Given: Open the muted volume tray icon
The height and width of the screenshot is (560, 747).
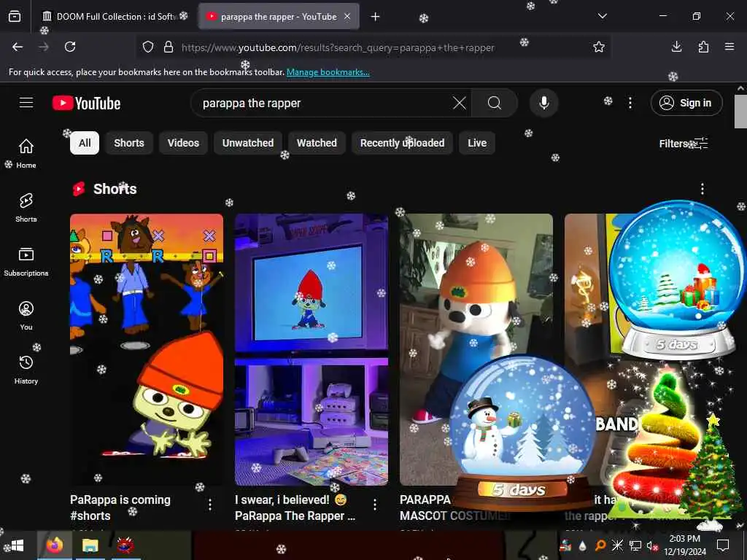Looking at the screenshot, I should click(x=651, y=545).
